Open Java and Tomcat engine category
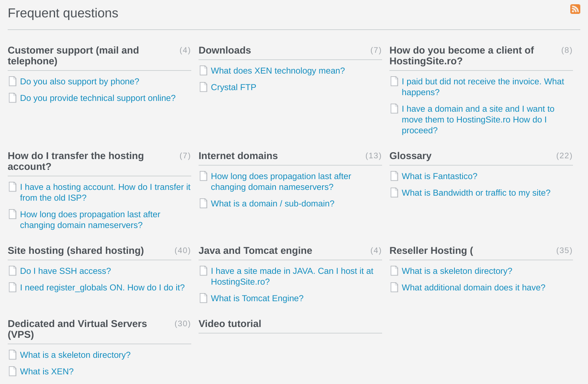The image size is (588, 384). 255,251
